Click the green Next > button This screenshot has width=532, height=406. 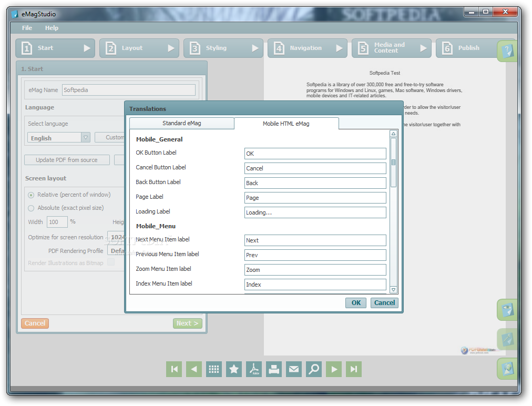coord(188,323)
